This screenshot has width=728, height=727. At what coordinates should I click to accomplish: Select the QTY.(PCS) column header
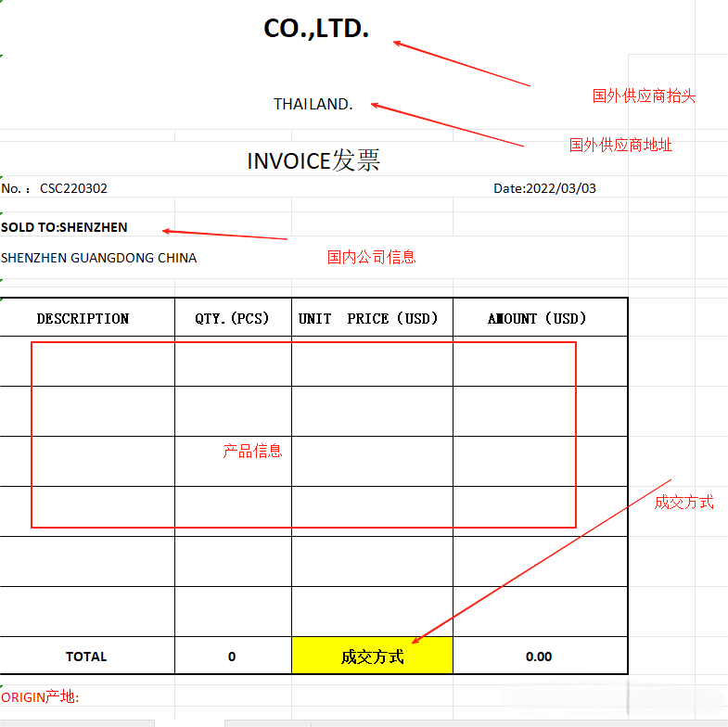[232, 318]
